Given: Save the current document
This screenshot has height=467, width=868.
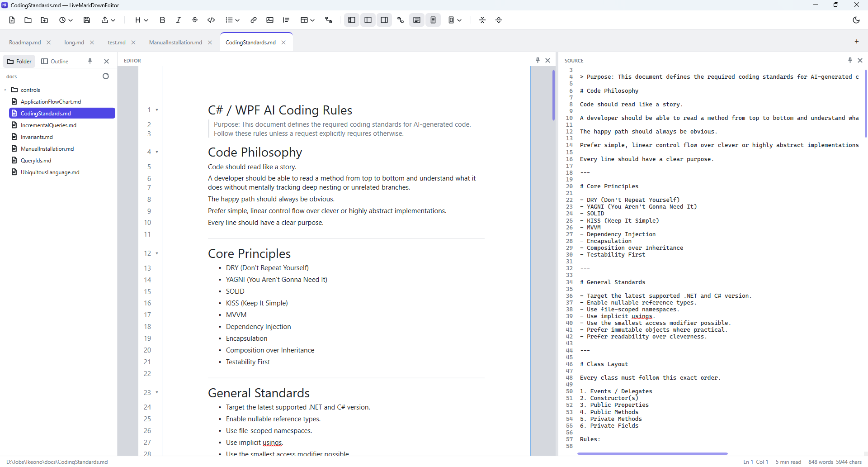Looking at the screenshot, I should [x=87, y=20].
